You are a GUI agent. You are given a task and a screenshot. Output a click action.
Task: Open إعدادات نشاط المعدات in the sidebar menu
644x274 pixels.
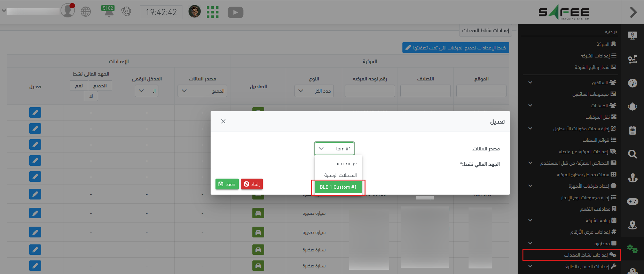tap(586, 255)
